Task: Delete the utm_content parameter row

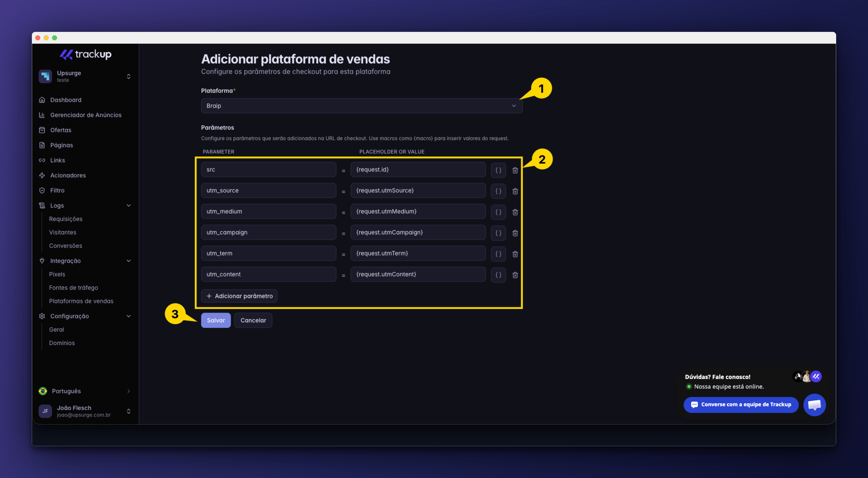Action: (515, 275)
